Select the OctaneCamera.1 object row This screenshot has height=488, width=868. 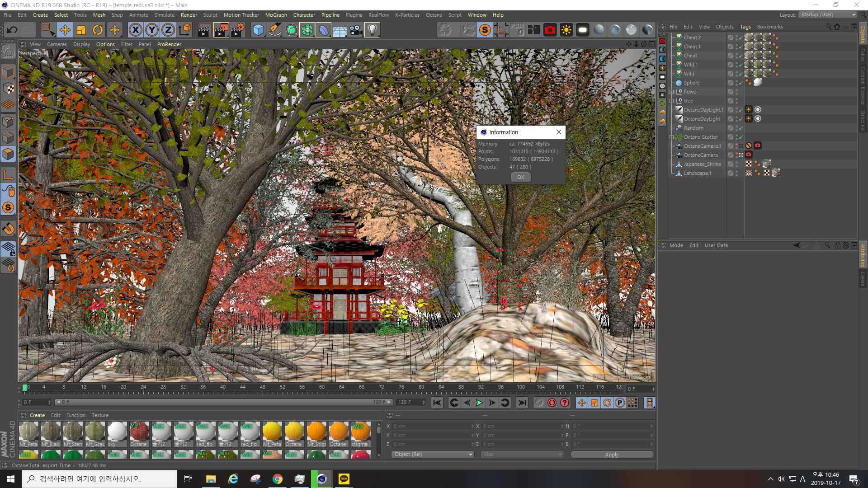click(702, 146)
